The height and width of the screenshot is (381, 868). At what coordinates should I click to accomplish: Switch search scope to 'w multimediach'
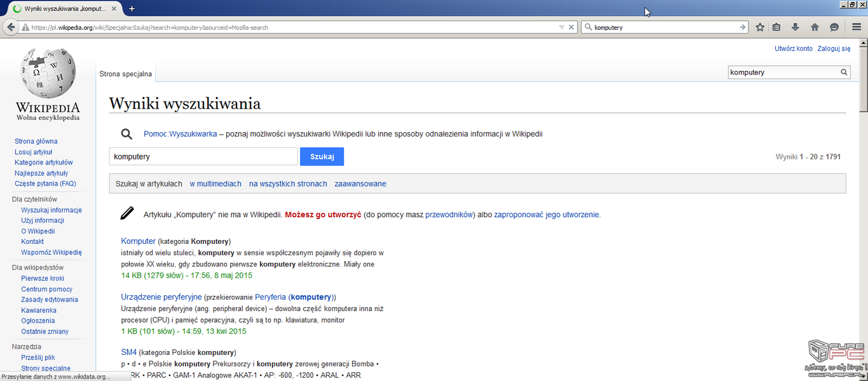click(215, 184)
